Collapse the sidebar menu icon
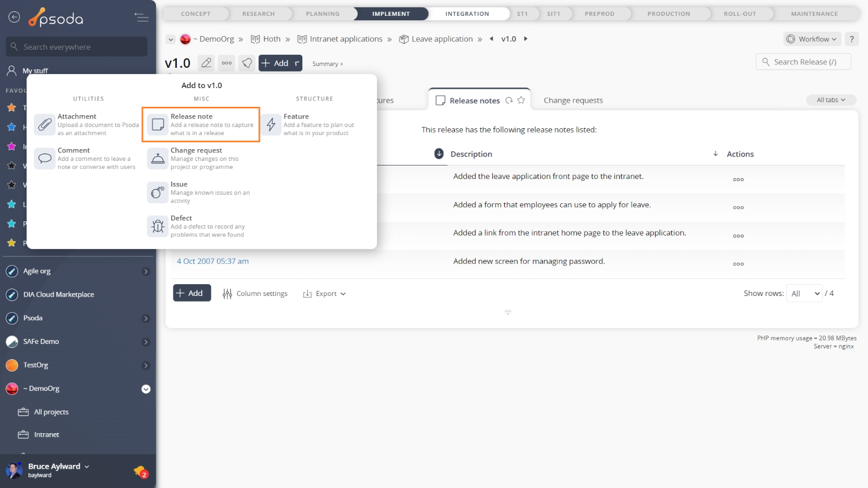This screenshot has height=488, width=868. click(142, 18)
